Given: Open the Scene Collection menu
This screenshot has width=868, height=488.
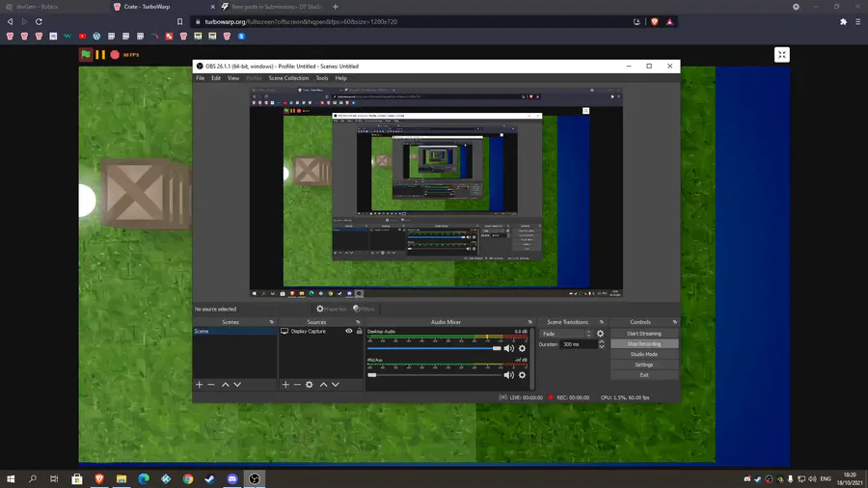Looking at the screenshot, I should pyautogui.click(x=288, y=78).
